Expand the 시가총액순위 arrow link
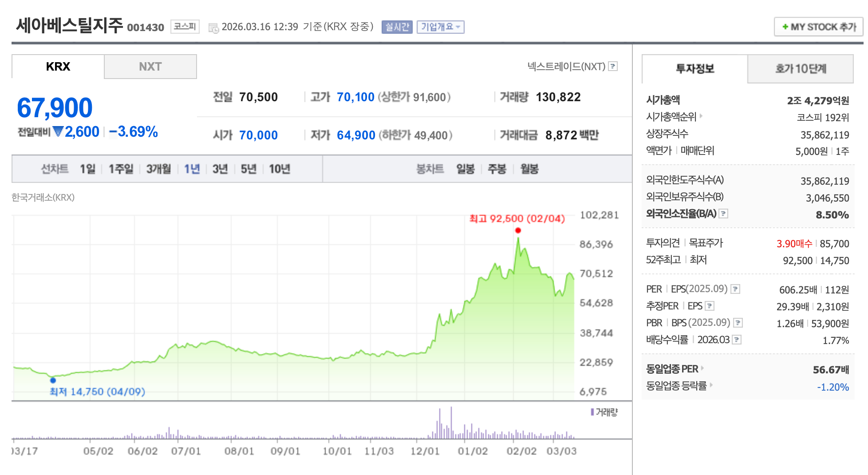The height and width of the screenshot is (475, 868). pyautogui.click(x=701, y=116)
